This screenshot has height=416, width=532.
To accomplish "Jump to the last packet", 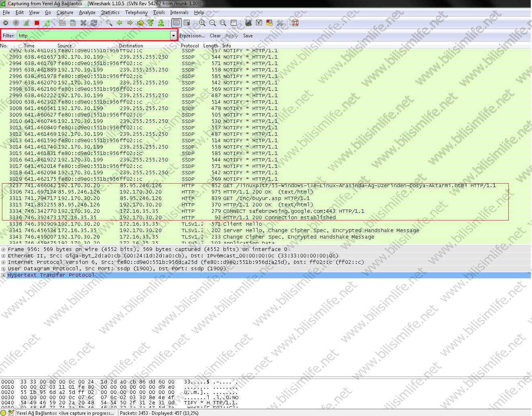I will tap(161, 23).
